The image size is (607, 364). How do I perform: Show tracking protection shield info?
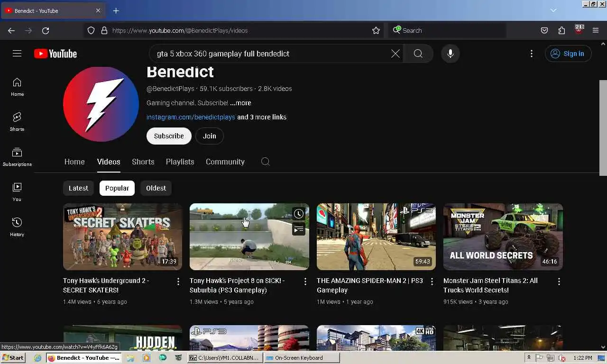91,30
